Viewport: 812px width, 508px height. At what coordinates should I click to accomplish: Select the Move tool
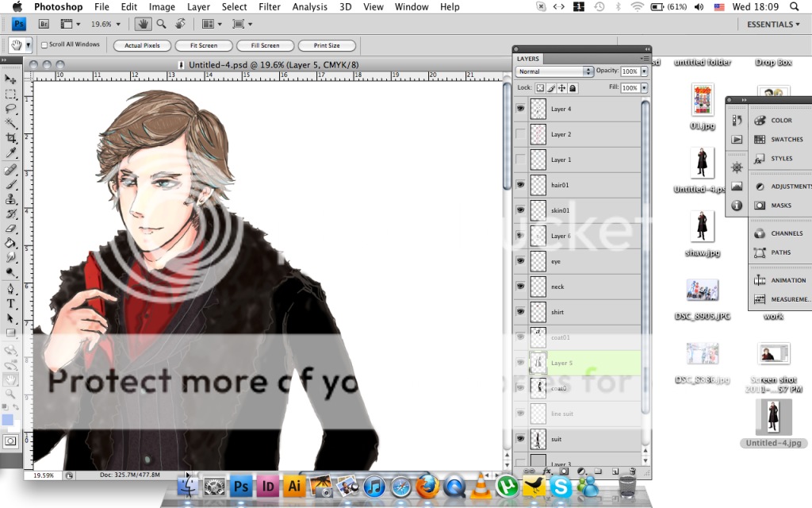pyautogui.click(x=10, y=79)
